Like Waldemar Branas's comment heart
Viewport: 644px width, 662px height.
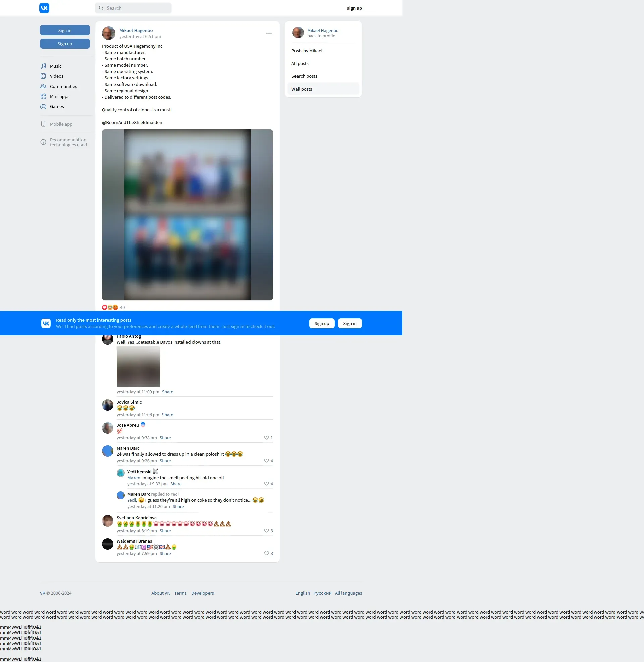[267, 553]
